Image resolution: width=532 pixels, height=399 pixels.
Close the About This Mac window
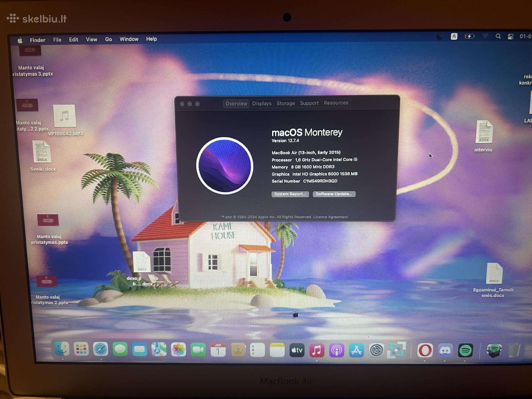coord(182,104)
